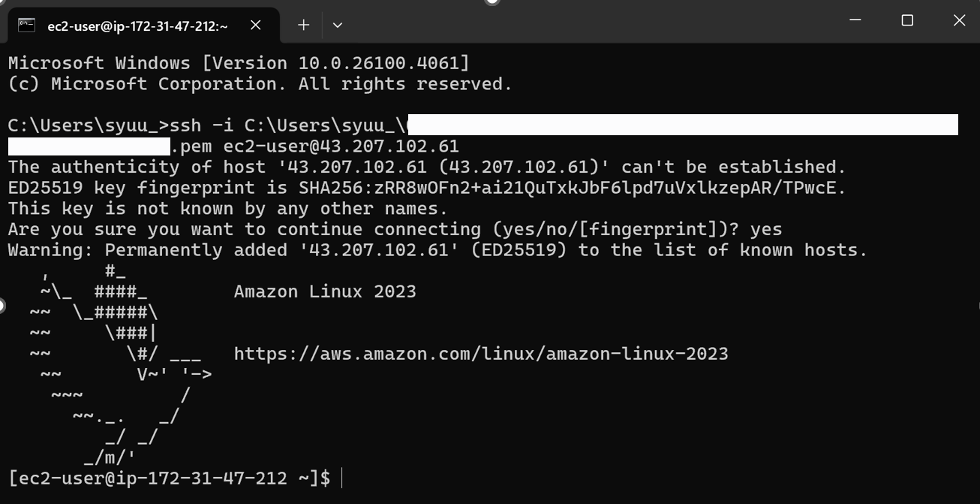
Task: Click the minimize icon in the title bar
Action: click(x=855, y=20)
